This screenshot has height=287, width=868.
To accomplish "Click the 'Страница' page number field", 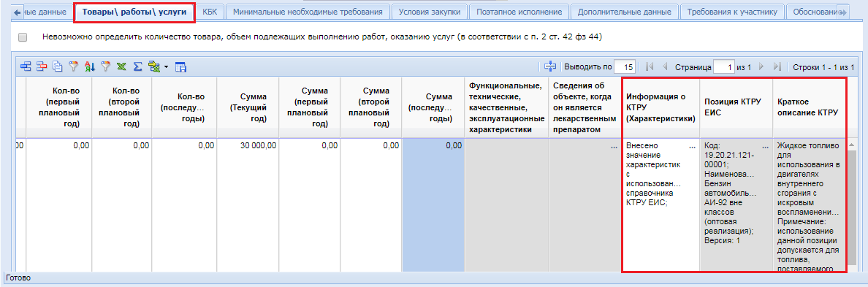I will 724,67.
